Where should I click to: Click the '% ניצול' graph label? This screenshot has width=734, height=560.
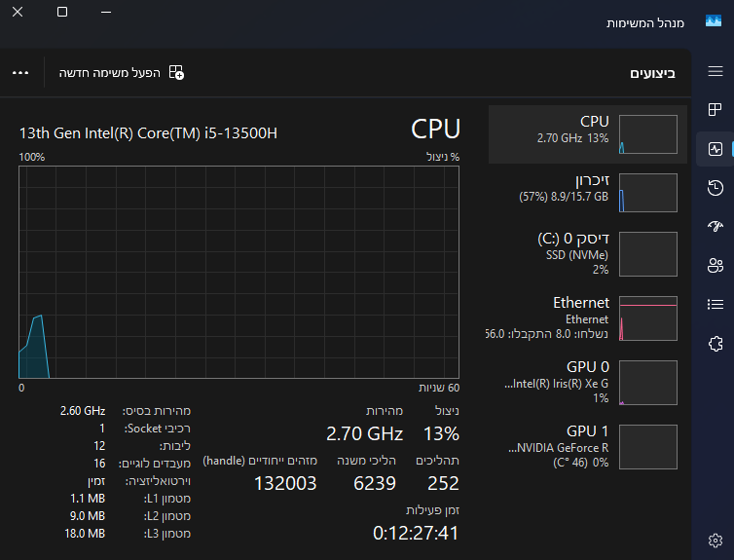pyautogui.click(x=443, y=157)
